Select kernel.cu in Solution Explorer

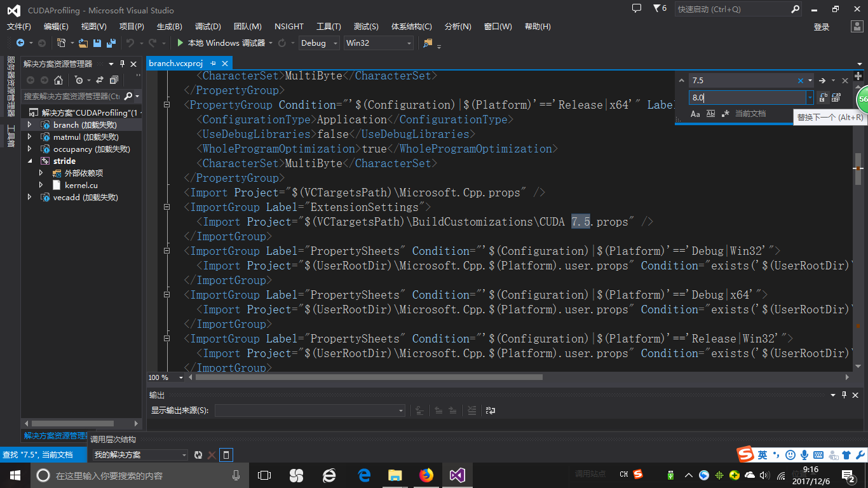(81, 186)
